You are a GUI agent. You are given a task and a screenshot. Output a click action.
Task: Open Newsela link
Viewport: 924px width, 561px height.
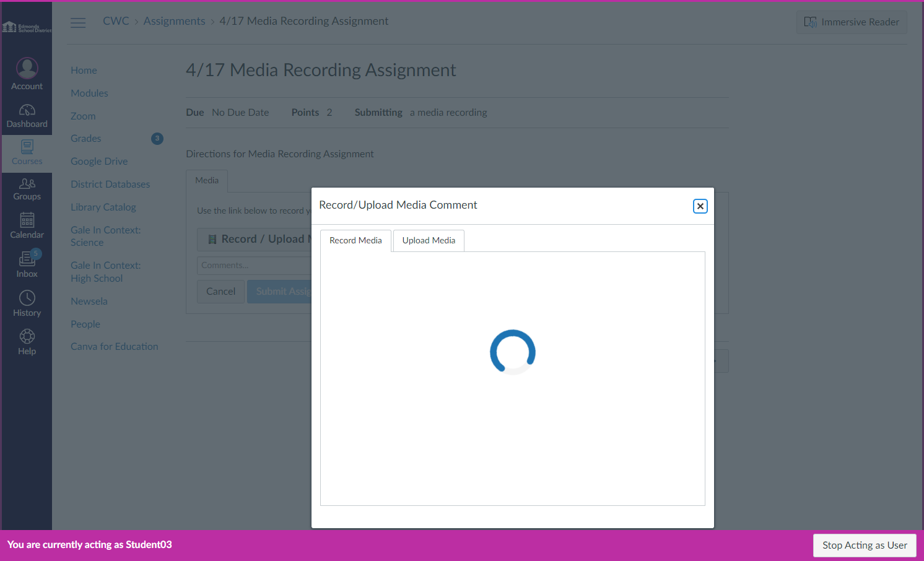(x=89, y=302)
